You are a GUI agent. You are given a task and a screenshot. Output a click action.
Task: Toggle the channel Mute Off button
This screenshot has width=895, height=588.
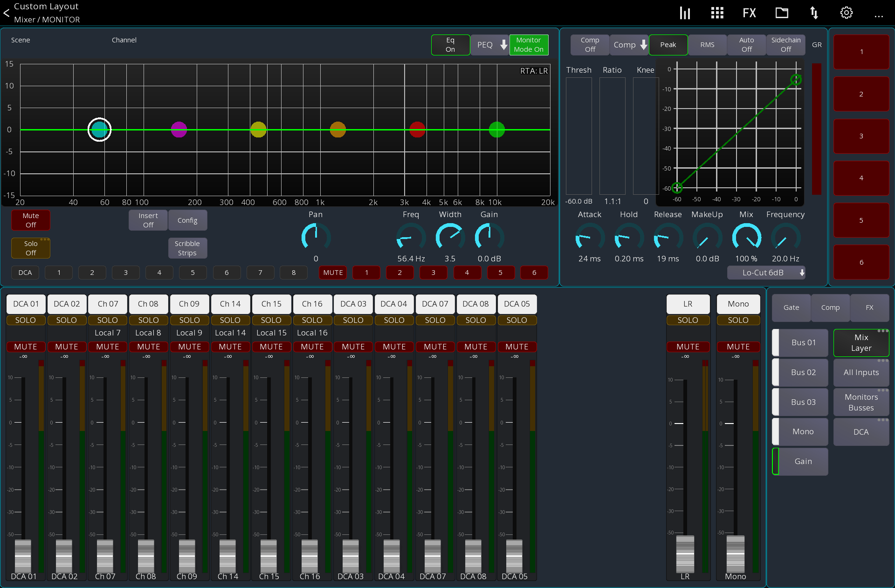tap(31, 220)
